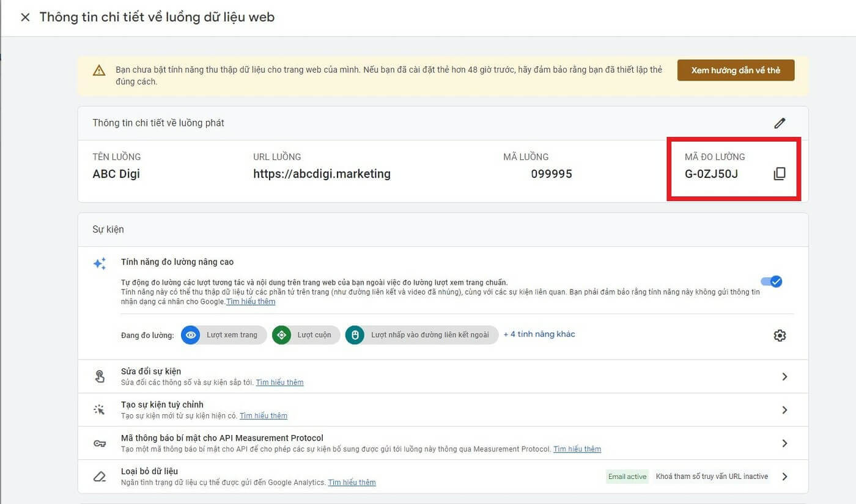
Task: Click Thông tin chi tiết về luồng phát header
Action: (x=158, y=123)
